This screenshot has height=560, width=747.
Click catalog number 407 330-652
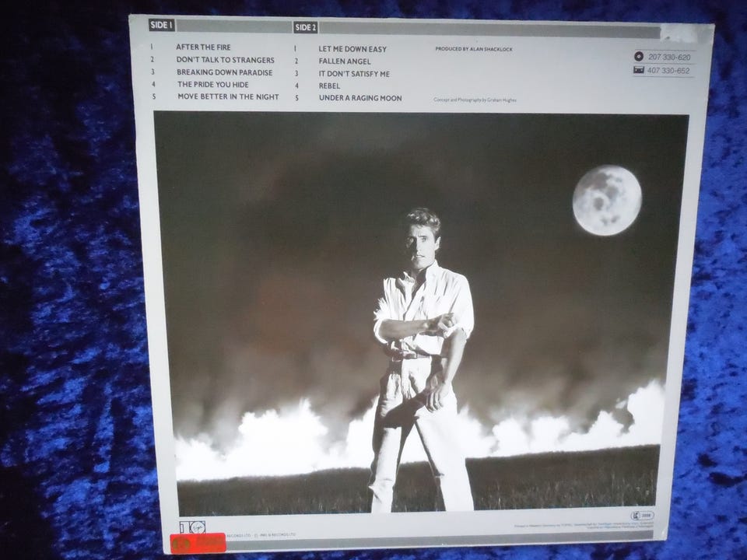(669, 71)
